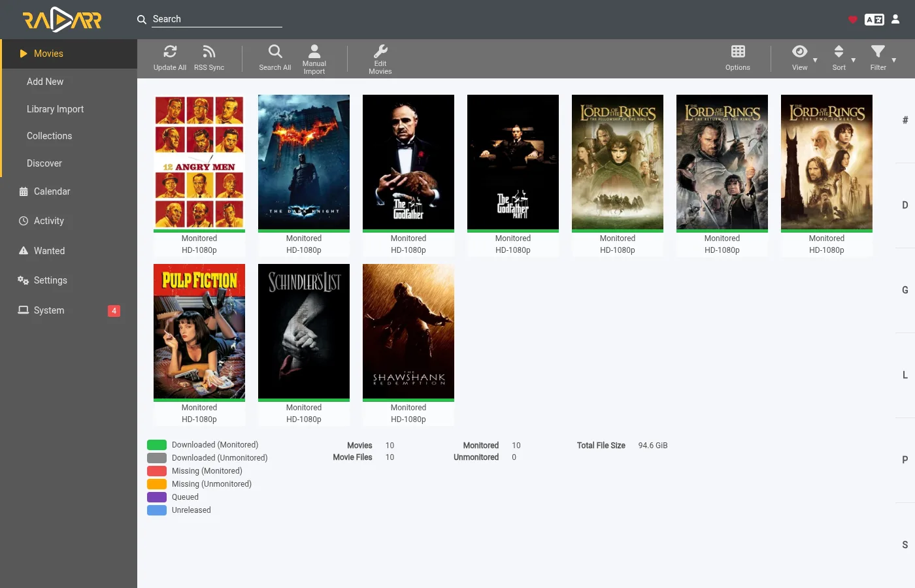The height and width of the screenshot is (588, 915).
Task: Open Schindler's List poster
Action: tap(304, 331)
